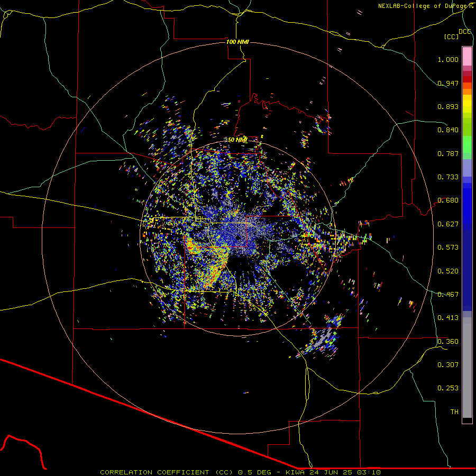Select the 0.573 scale value

click(448, 248)
